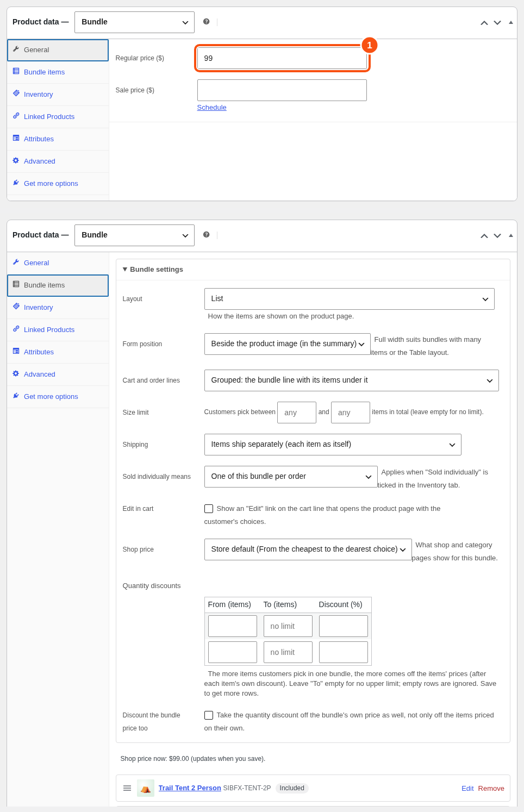524x812 pixels.
Task: Remove Trail Tent 2 Person from the bundle
Action: pyautogui.click(x=491, y=789)
